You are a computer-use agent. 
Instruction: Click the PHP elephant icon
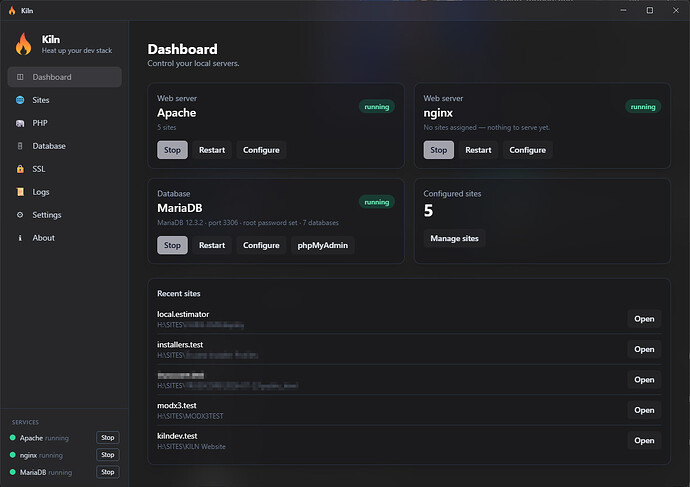pyautogui.click(x=20, y=123)
